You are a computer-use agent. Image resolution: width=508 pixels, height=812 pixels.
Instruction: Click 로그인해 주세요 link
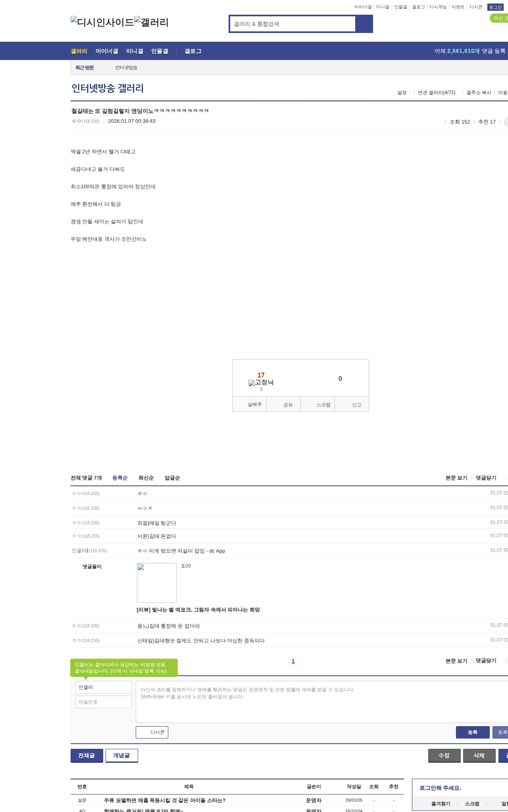tap(440, 788)
